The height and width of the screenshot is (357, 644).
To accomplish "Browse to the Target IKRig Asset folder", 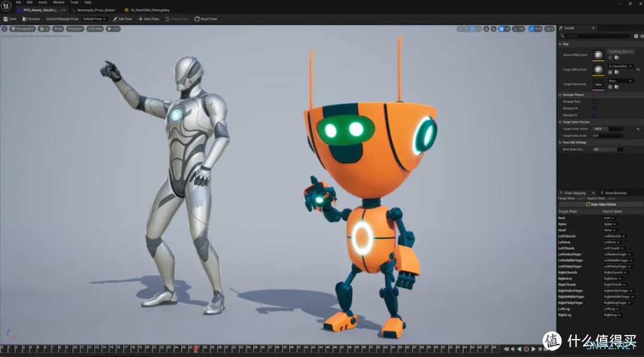I will [x=617, y=72].
